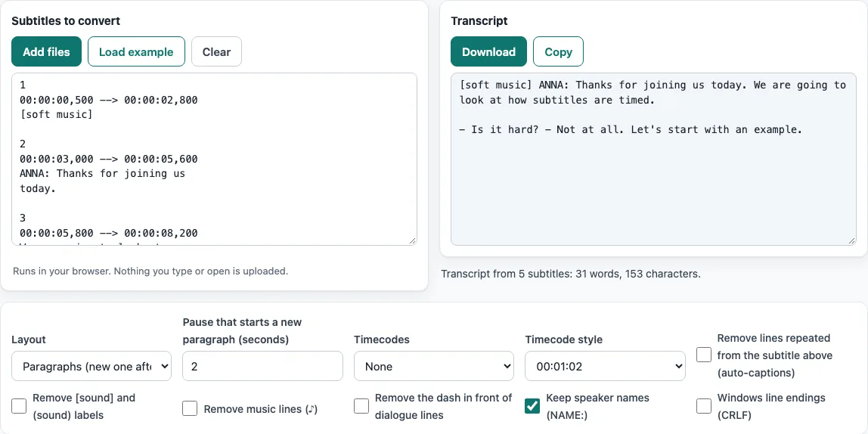Click 'ANNA: Thanks for joining us' in input
The height and width of the screenshot is (434, 868).
[x=102, y=173]
